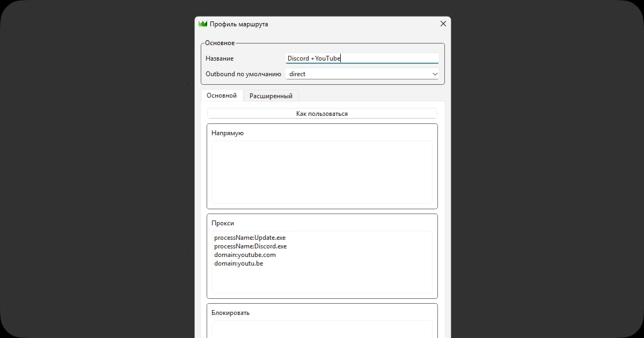Click the Название label text

(x=219, y=58)
